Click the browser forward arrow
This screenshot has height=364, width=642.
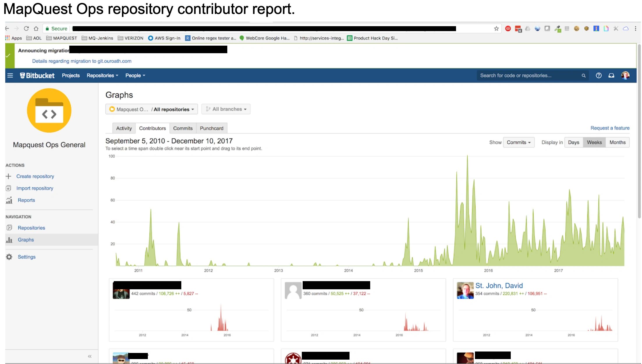click(17, 28)
